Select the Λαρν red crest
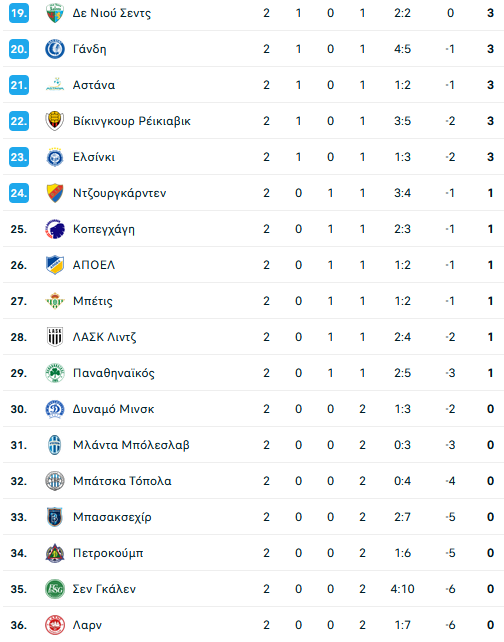 (x=54, y=626)
